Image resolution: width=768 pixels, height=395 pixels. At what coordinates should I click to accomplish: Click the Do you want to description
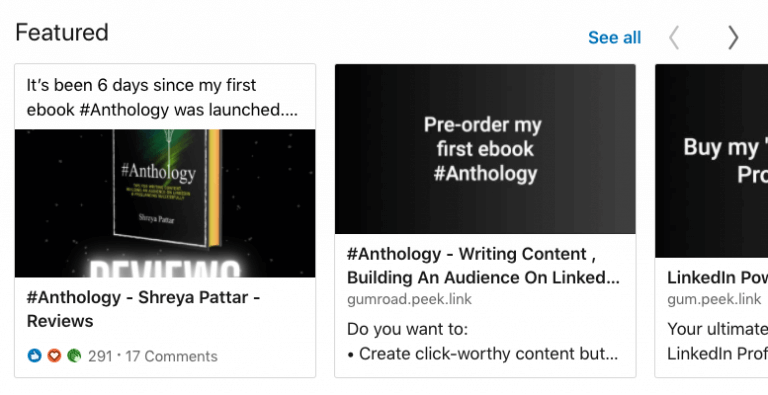[408, 329]
